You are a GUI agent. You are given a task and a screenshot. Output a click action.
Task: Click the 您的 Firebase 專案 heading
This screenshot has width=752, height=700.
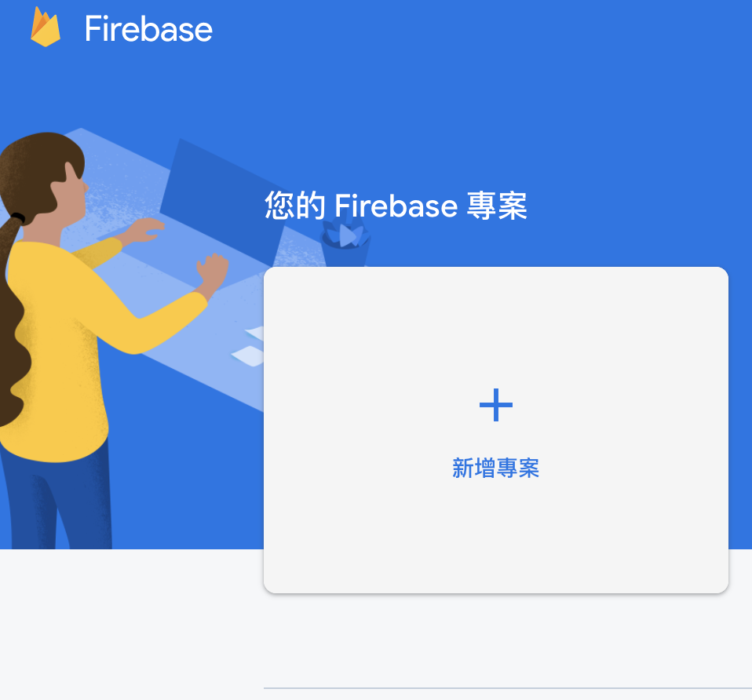[x=396, y=206]
